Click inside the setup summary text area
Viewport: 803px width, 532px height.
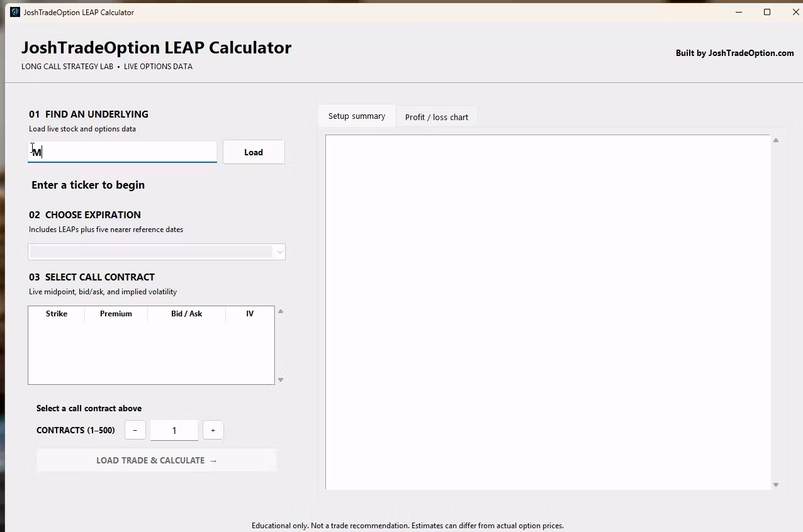click(548, 312)
